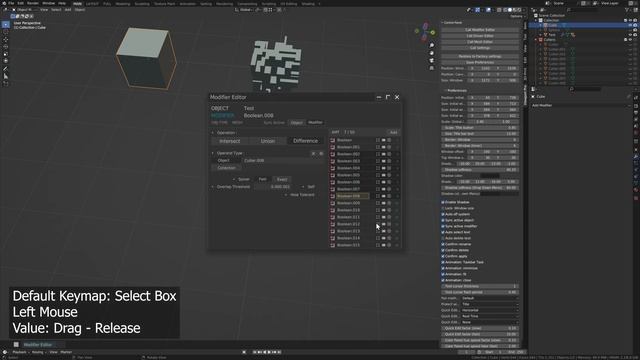Select the Intersect boolean operation
The image size is (640, 360).
[x=230, y=141]
